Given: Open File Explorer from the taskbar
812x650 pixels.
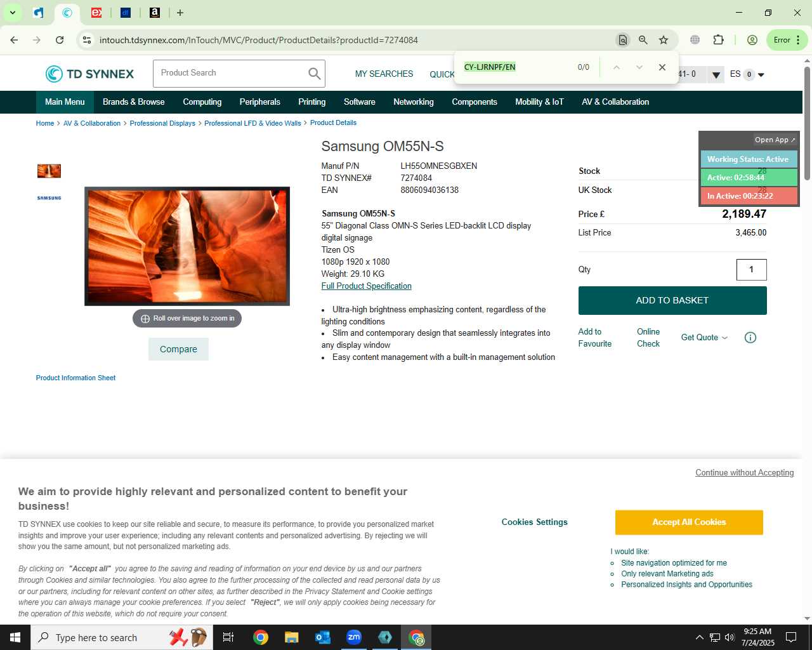Looking at the screenshot, I should tap(291, 637).
